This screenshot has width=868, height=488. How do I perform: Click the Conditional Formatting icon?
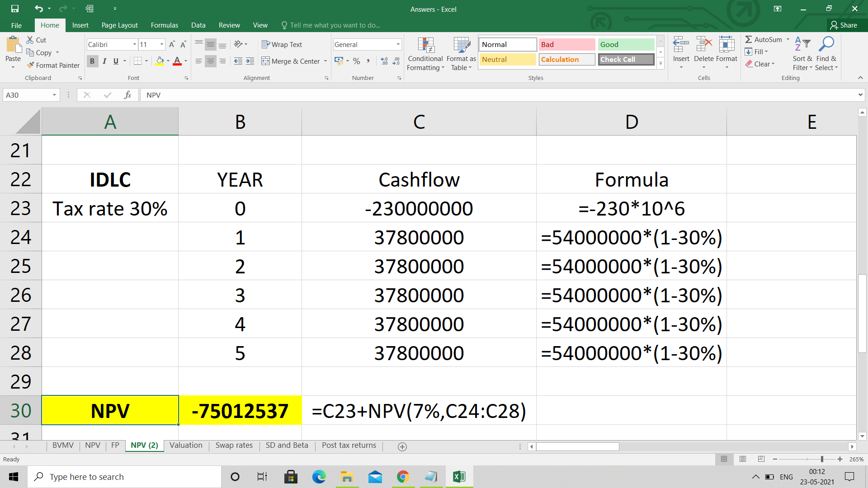click(x=425, y=45)
